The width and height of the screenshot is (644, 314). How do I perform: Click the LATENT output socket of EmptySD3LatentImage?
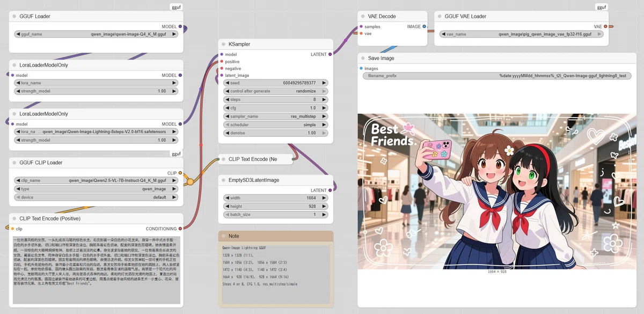[x=330, y=190]
